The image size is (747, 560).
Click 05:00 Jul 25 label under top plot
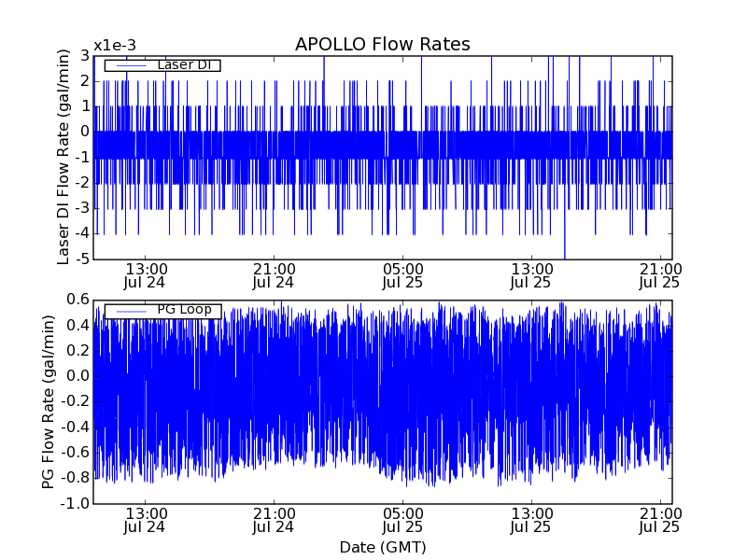(403, 276)
